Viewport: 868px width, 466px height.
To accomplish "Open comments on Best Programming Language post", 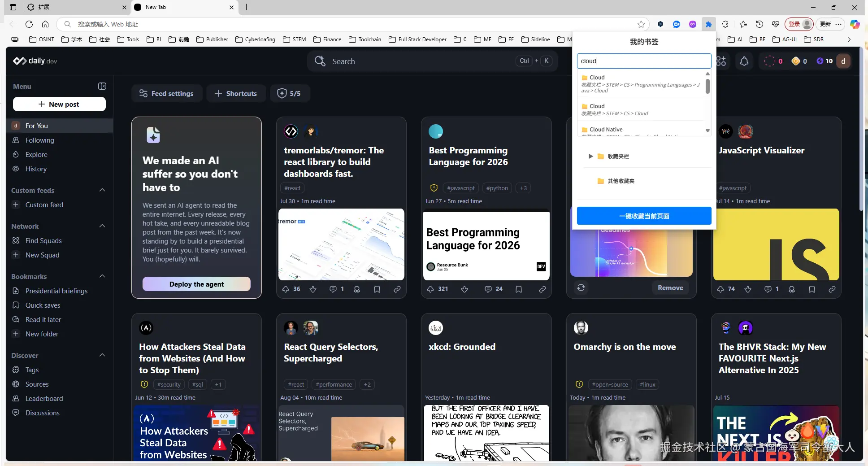I will point(488,289).
